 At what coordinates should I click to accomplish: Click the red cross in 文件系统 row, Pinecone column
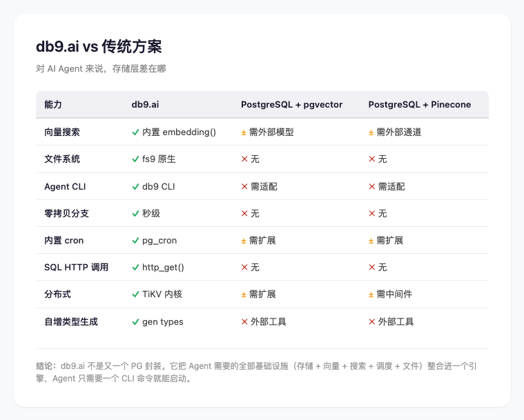point(371,159)
